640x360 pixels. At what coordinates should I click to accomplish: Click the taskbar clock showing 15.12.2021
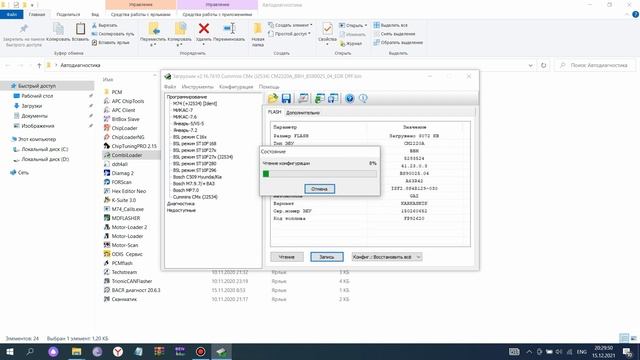pos(604,351)
